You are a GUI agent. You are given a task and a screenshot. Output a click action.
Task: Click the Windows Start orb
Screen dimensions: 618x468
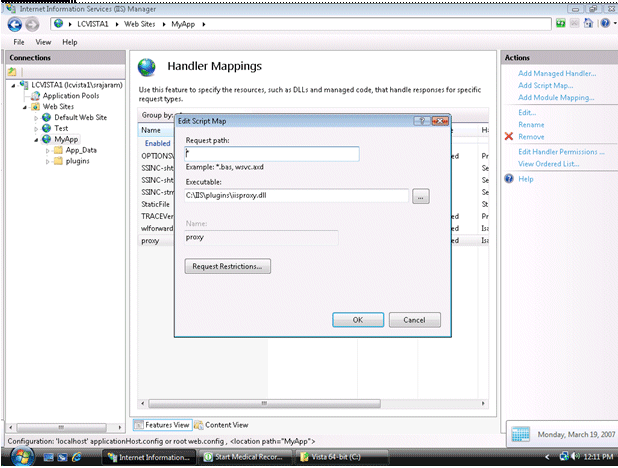[x=22, y=457]
